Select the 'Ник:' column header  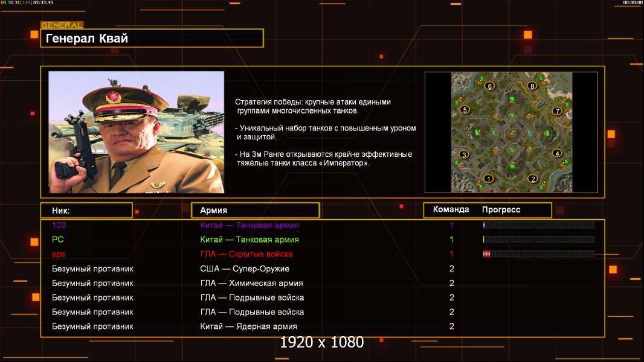(86, 210)
